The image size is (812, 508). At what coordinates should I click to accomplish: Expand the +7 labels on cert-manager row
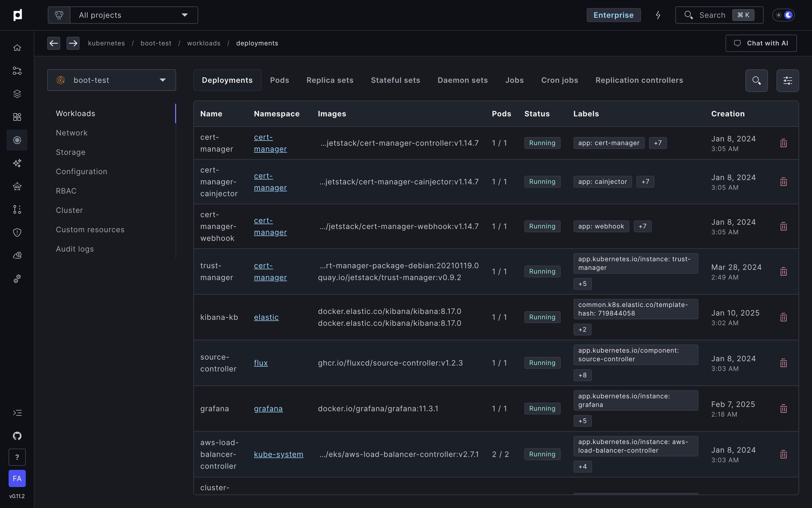658,143
